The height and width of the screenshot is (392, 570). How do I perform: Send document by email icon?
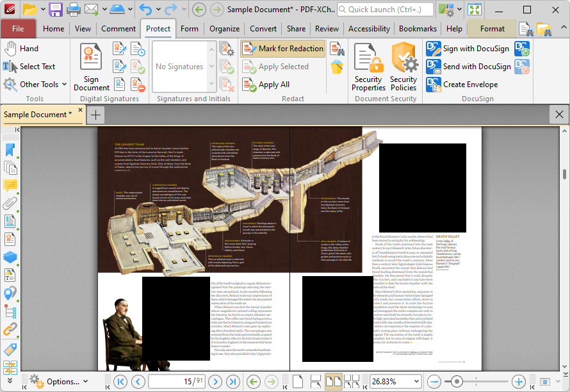[91, 10]
